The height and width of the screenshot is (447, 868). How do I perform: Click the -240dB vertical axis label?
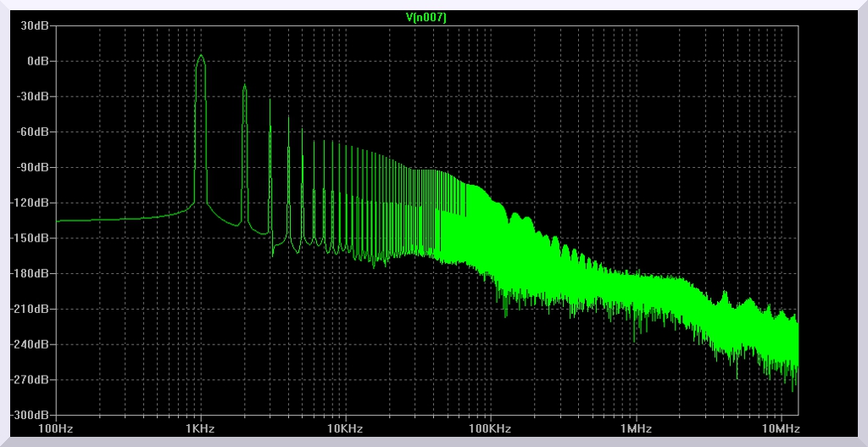(31, 344)
